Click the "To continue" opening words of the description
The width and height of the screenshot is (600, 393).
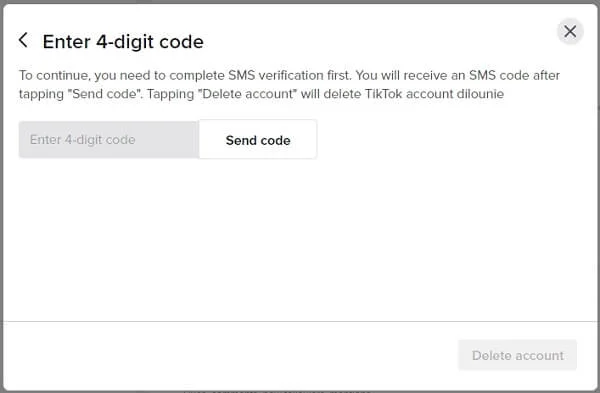click(x=54, y=75)
